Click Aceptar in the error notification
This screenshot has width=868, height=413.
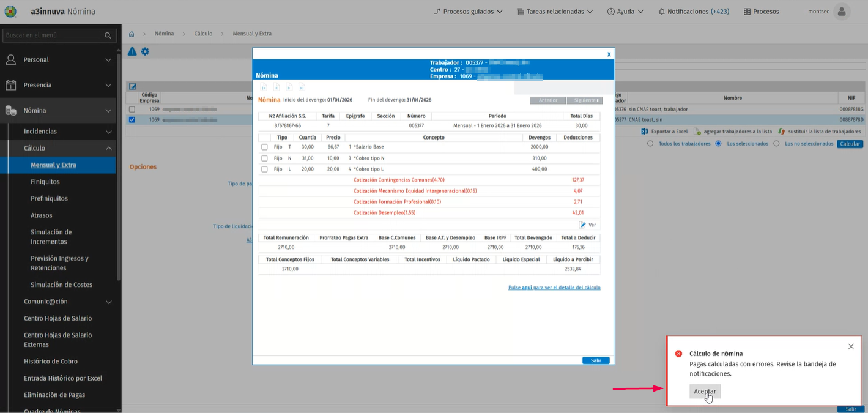coord(705,392)
